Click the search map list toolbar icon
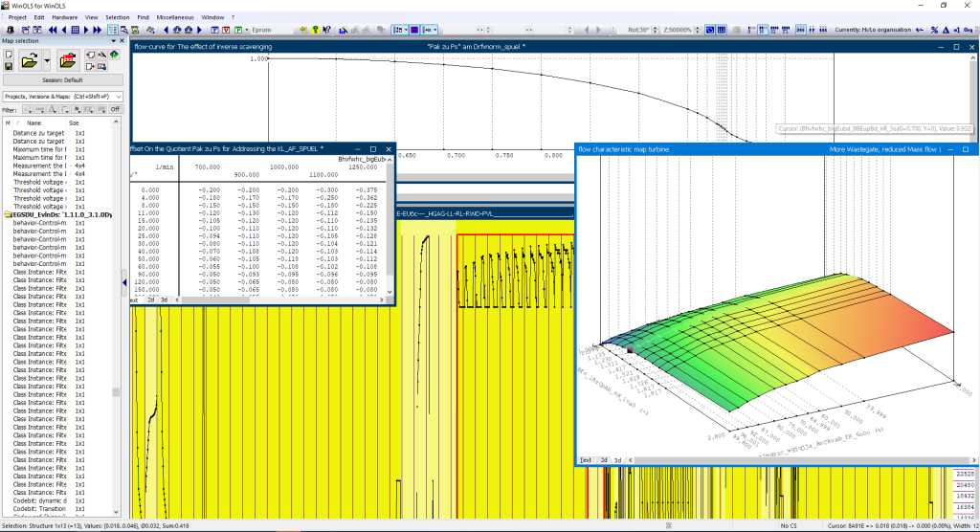980x532 pixels. click(x=123, y=30)
